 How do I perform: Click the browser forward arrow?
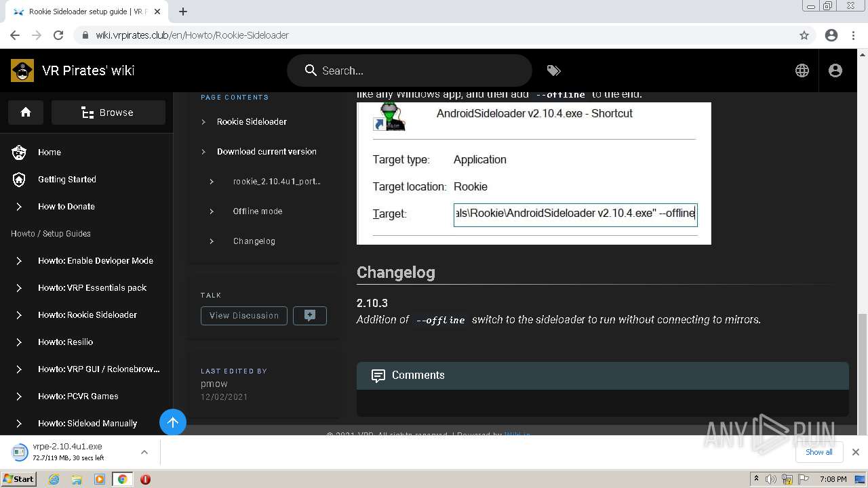pyautogui.click(x=37, y=35)
